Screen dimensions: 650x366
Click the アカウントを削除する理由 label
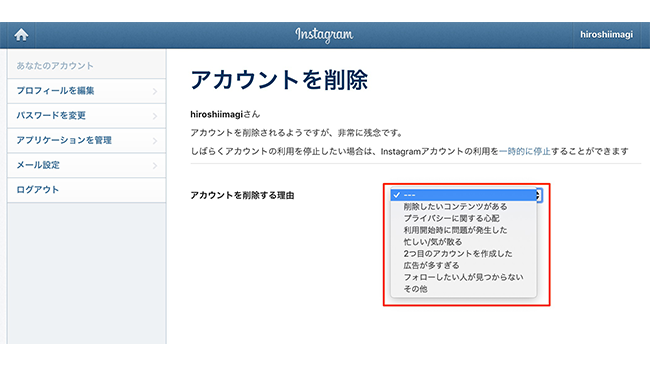pyautogui.click(x=242, y=195)
